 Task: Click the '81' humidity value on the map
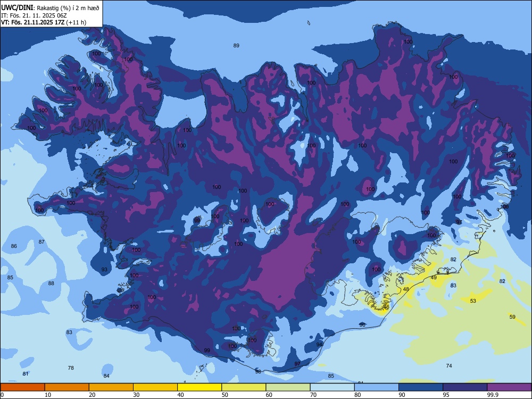pyautogui.click(x=26, y=374)
